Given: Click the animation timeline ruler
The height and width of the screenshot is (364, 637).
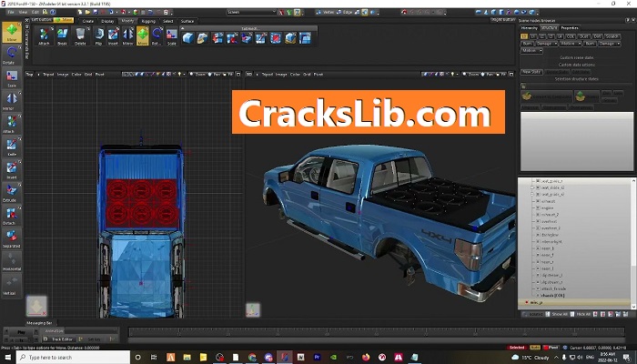Looking at the screenshot, I should pyautogui.click(x=377, y=332).
